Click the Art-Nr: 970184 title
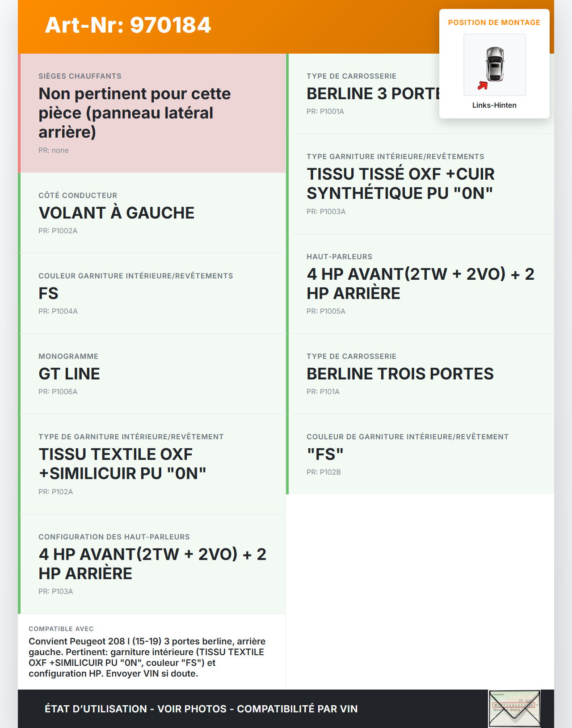 click(x=128, y=25)
